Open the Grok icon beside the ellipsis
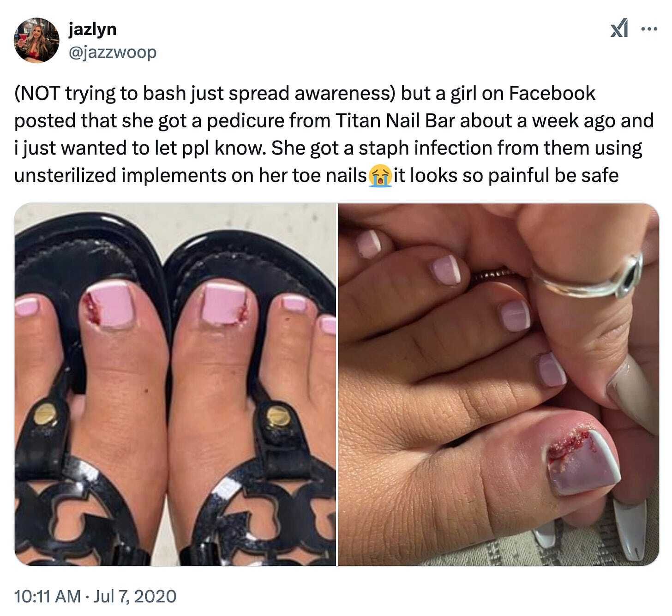The height and width of the screenshot is (616, 672). tap(619, 30)
